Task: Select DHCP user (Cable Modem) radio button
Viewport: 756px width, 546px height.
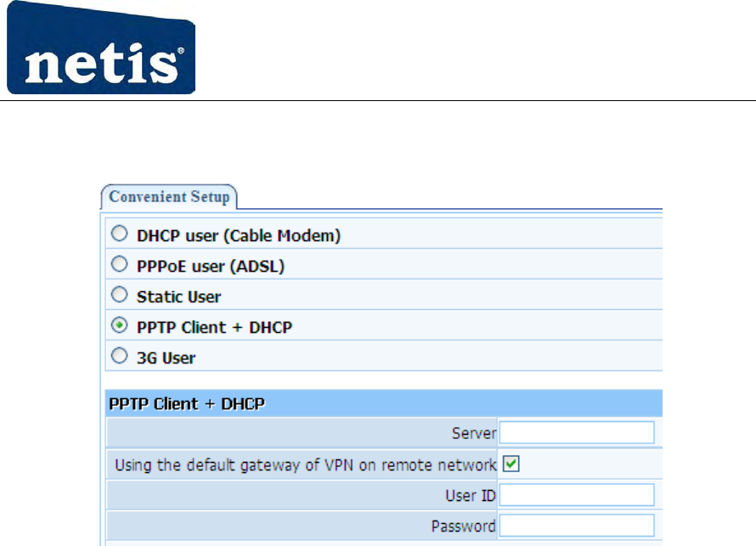Action: coord(120,234)
